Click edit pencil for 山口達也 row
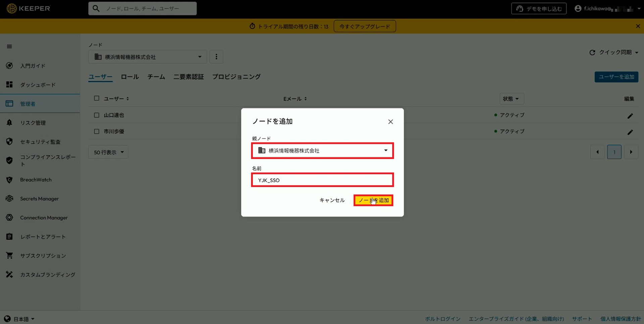This screenshot has height=324, width=644. point(630,116)
